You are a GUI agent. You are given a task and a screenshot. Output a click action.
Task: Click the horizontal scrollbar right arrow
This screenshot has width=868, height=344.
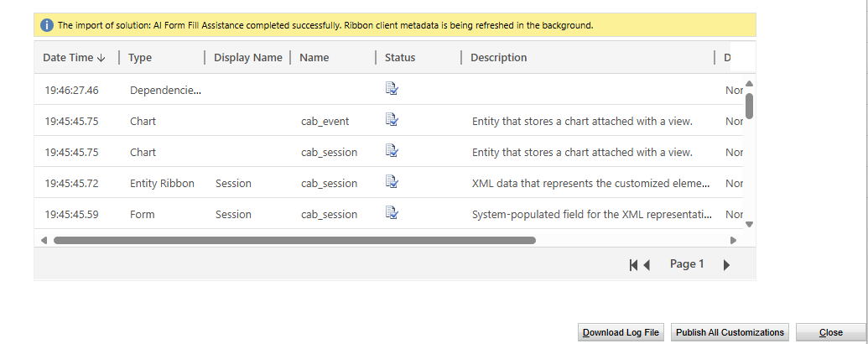pyautogui.click(x=734, y=241)
